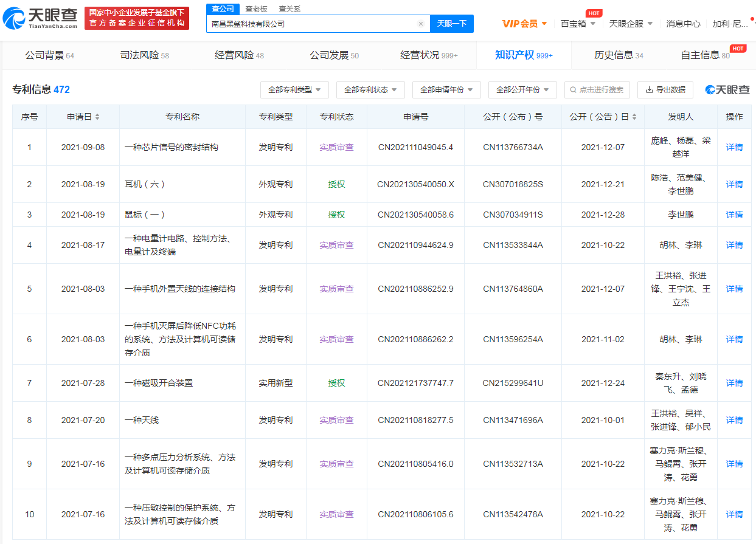The width and height of the screenshot is (756, 544).
Task: Expand the 全部专利类型 filter dropdown
Action: click(x=294, y=90)
